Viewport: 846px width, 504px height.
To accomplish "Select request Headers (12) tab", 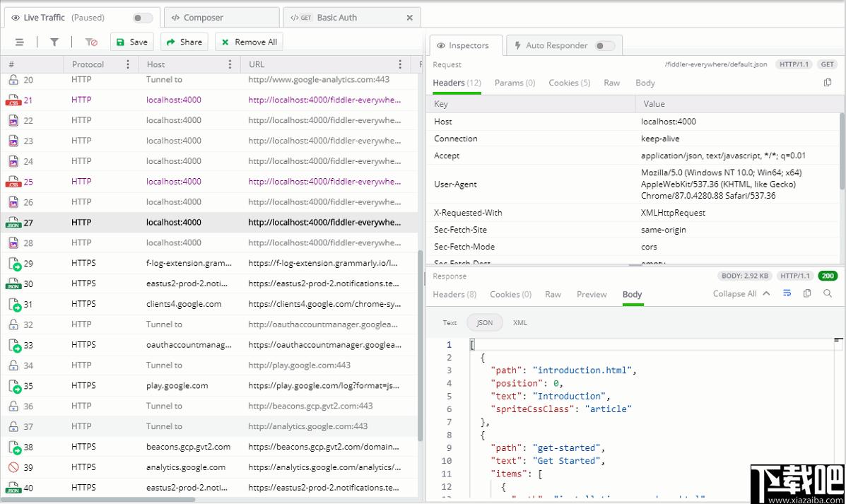I will coord(457,83).
